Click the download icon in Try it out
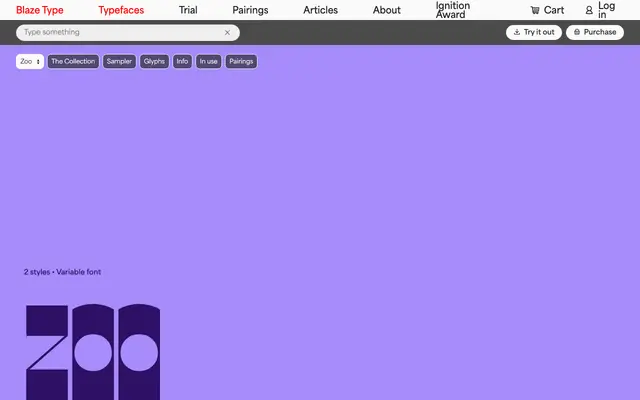The width and height of the screenshot is (640, 400). 517,32
